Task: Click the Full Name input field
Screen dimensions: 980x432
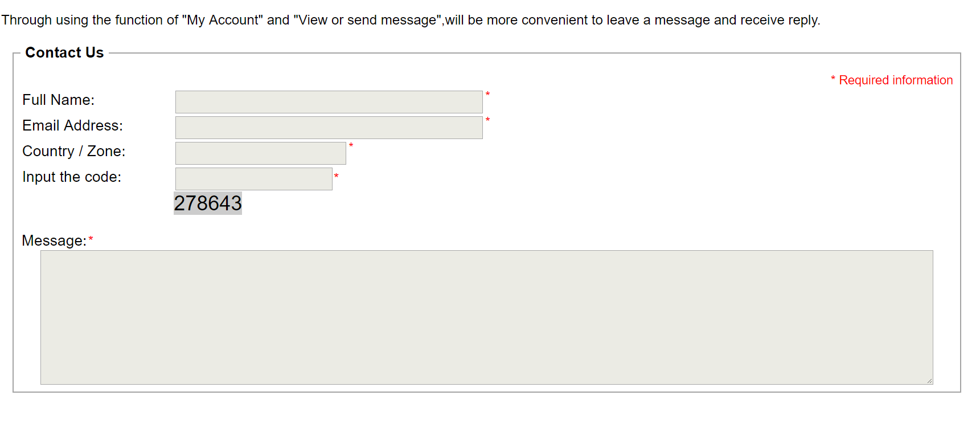Action: (329, 102)
